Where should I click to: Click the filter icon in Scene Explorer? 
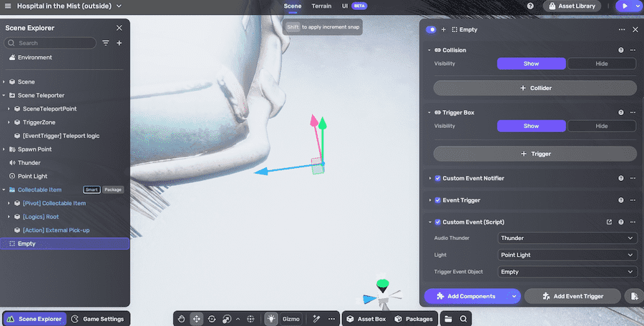[106, 43]
